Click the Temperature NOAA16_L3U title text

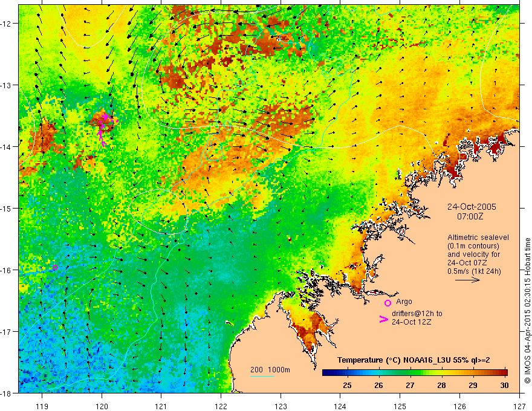[414, 360]
